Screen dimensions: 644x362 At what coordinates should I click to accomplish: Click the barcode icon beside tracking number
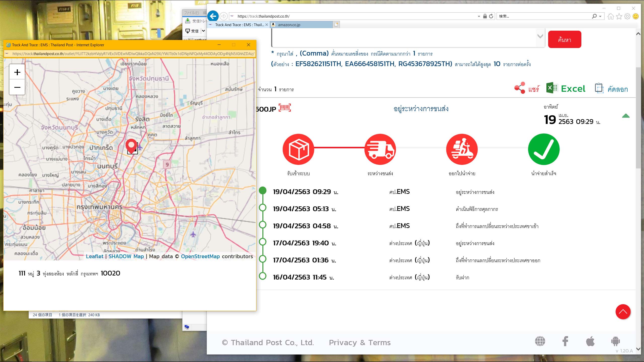[x=285, y=108]
